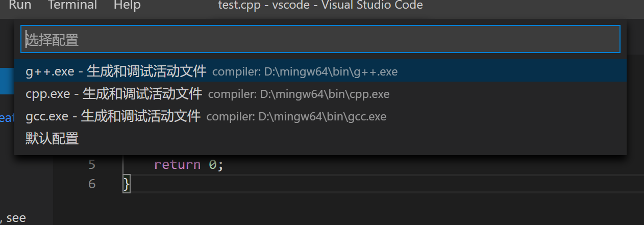Click the closing brace on line 6
The image size is (644, 225).
coord(127,184)
